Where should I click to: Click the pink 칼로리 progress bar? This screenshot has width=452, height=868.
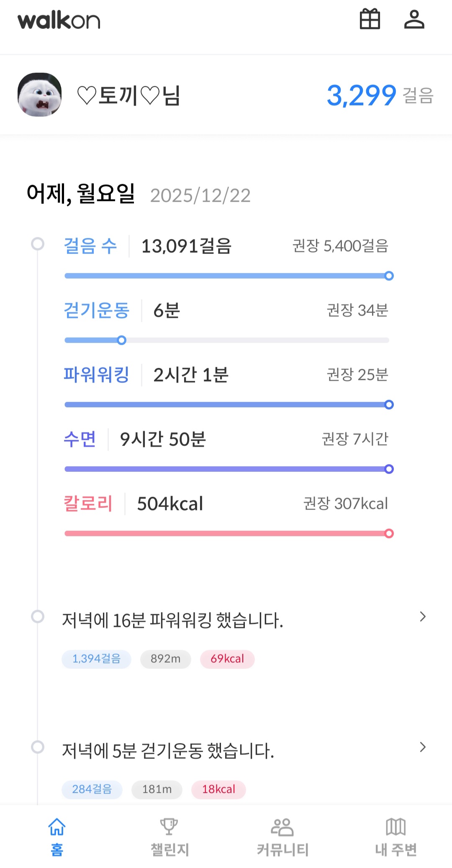[x=226, y=533]
